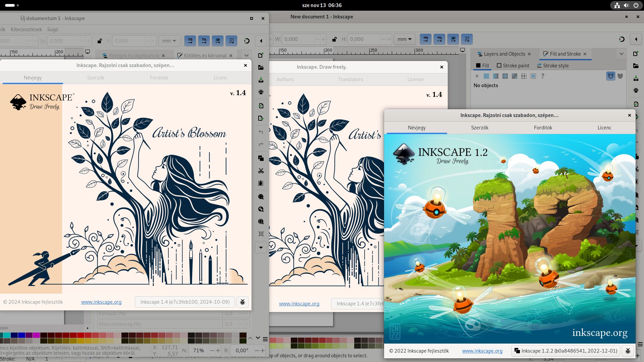Click bug report icon in Inkscape 1.2 About dialog
Screen dimensions: 644x362
628,351
